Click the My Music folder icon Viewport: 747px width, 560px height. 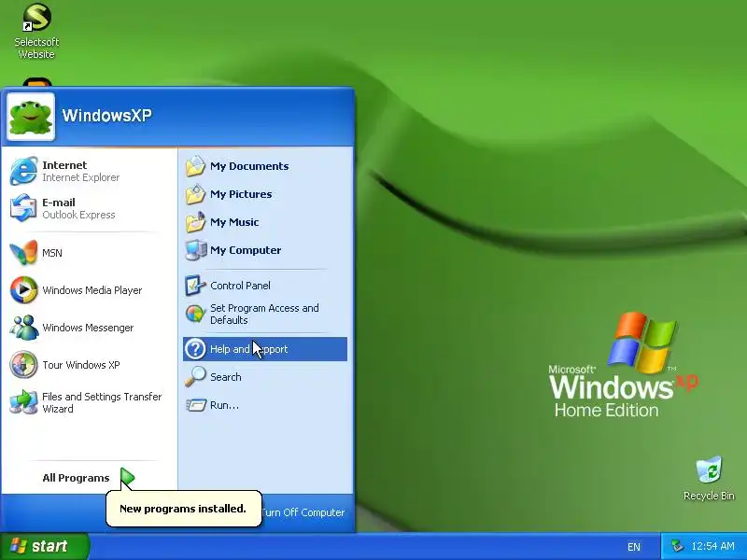195,222
